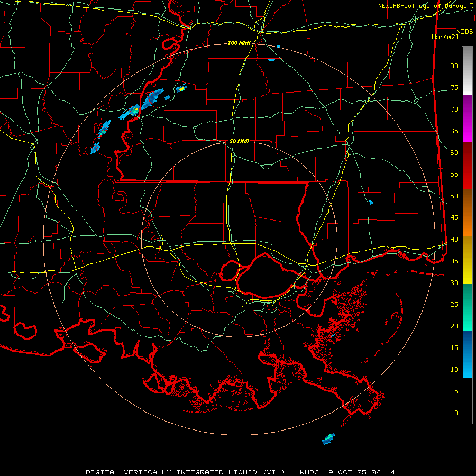Click the 75 value on the scale
The image size is (476, 476).
tap(454, 88)
